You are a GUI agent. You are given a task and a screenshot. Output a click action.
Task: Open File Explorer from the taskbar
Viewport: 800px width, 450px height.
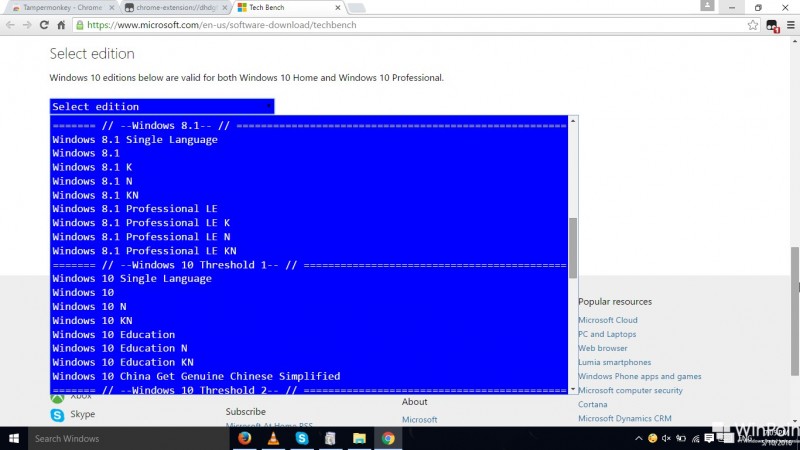click(359, 438)
